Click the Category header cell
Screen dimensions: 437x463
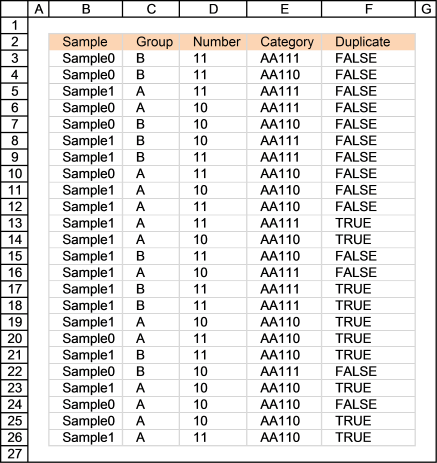tap(284, 42)
